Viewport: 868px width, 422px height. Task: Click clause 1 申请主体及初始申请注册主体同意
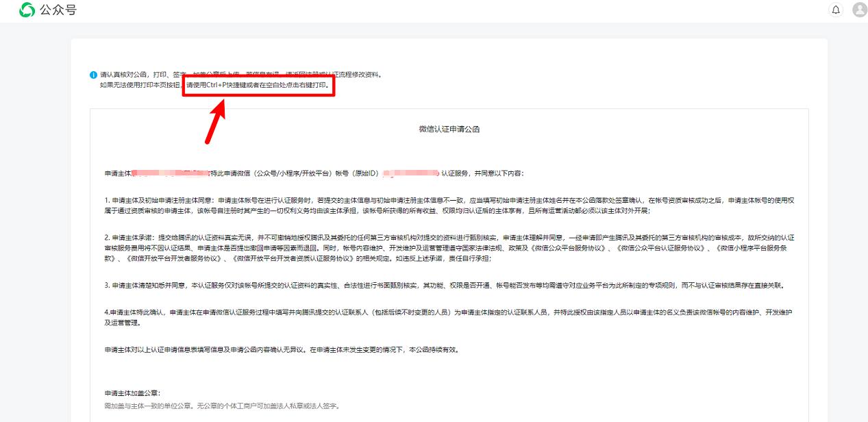449,206
